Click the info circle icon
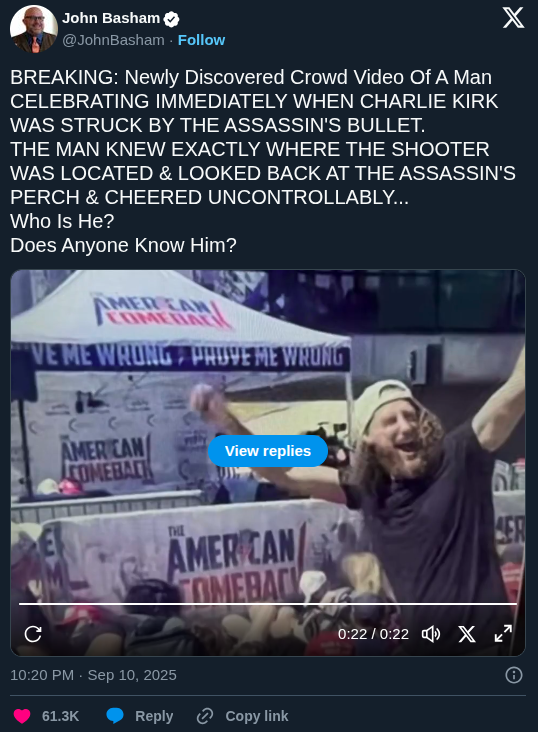538x732 pixels. click(x=514, y=675)
